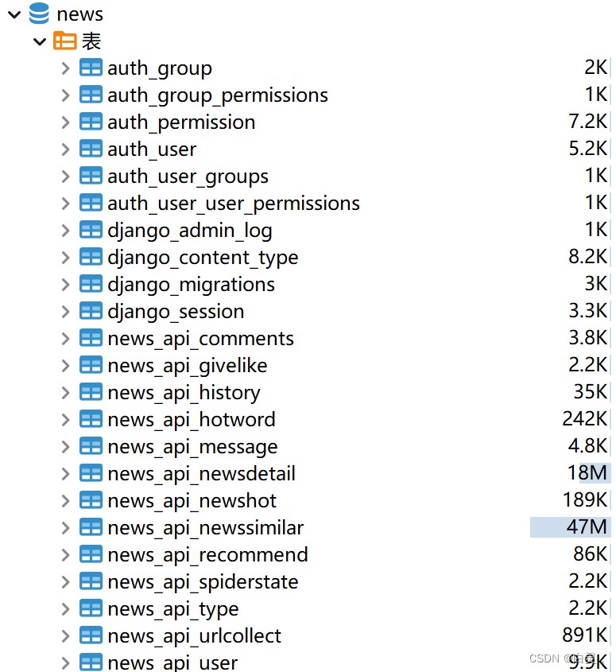Select auth_group_permissions table name
This screenshot has width=616, height=672.
pos(218,95)
